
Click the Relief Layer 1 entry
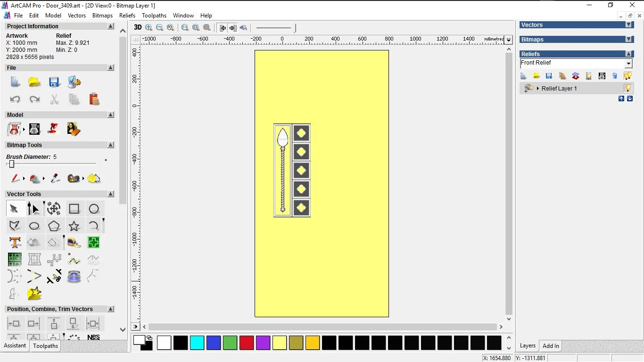click(559, 89)
